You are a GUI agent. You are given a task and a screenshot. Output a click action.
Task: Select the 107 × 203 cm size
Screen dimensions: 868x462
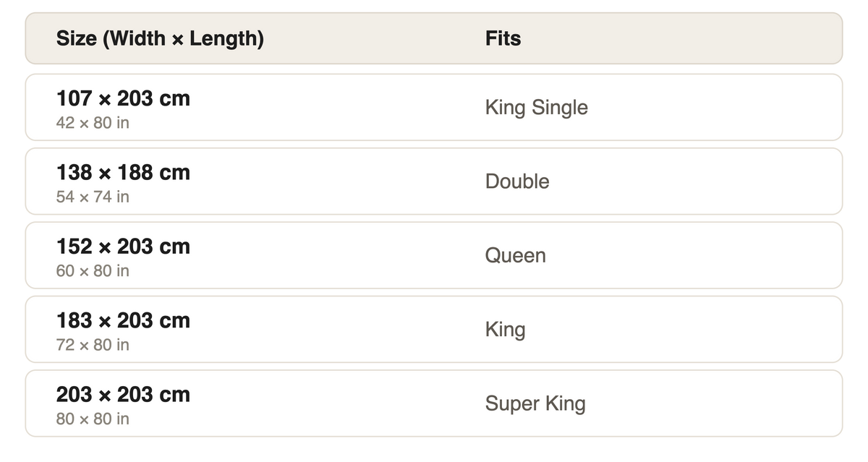(x=123, y=98)
